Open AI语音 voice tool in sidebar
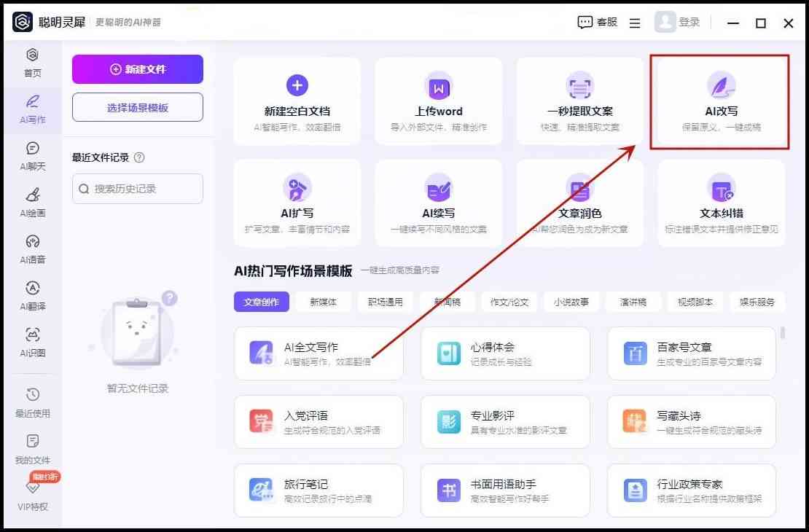The height and width of the screenshot is (532, 809). pyautogui.click(x=33, y=249)
